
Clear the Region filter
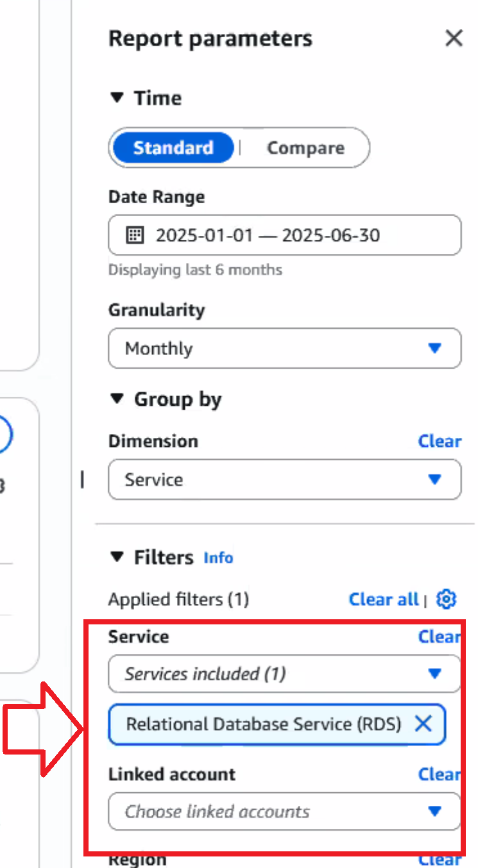pos(440,860)
